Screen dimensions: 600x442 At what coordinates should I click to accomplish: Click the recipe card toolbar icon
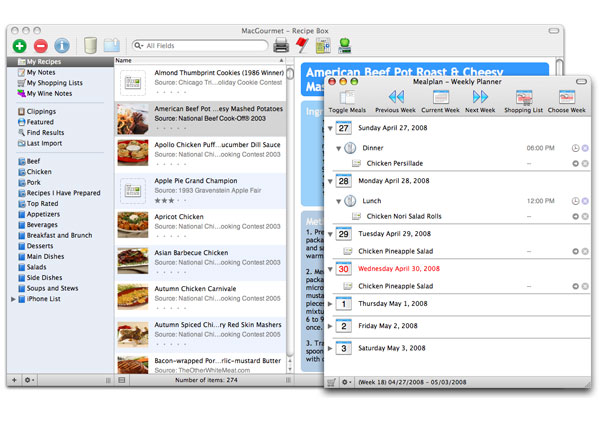click(x=323, y=46)
